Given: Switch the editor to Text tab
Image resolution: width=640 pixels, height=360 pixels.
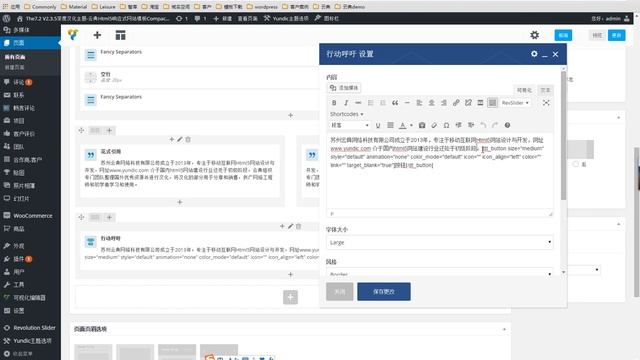Looking at the screenshot, I should [545, 90].
